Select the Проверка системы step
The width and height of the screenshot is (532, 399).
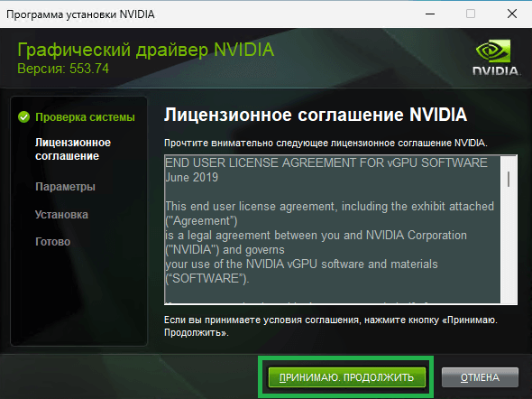click(85, 117)
